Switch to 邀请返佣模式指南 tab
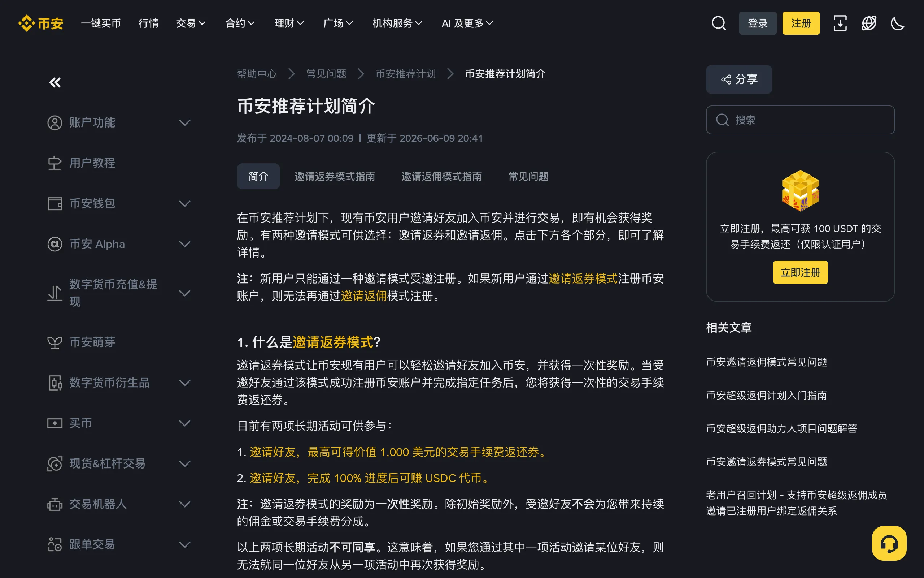The width and height of the screenshot is (924, 578). point(441,176)
